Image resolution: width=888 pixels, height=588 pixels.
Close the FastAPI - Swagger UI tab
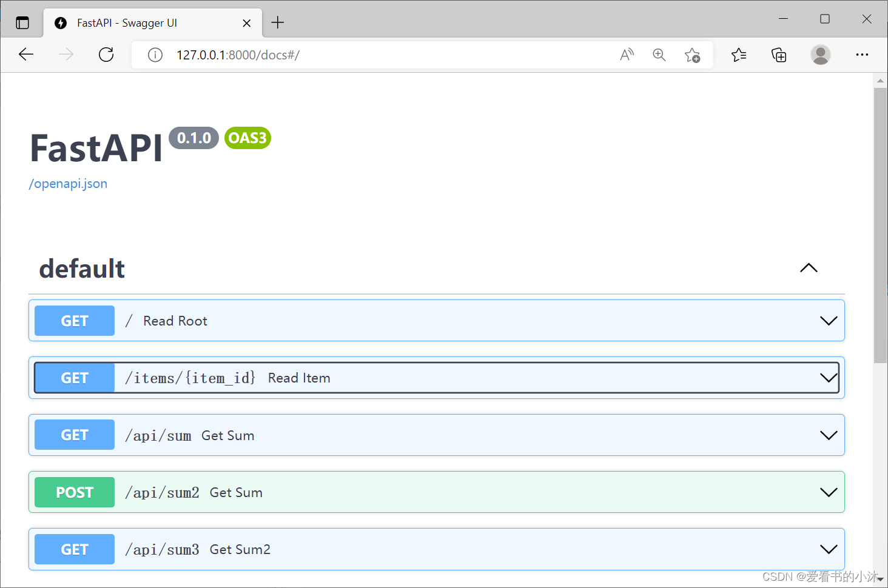coord(247,23)
